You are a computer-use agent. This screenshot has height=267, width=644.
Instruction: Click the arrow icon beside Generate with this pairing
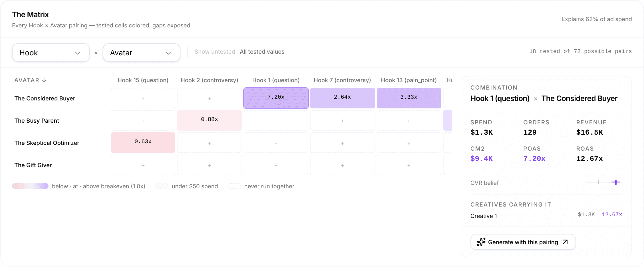[x=565, y=242]
